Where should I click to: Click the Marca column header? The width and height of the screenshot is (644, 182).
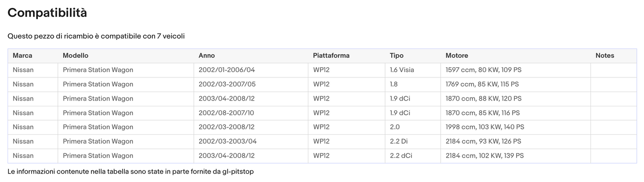pos(22,56)
